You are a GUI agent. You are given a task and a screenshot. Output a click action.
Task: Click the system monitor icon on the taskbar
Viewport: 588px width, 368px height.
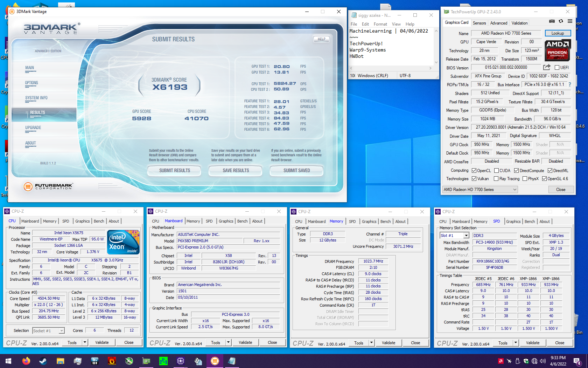click(x=77, y=361)
